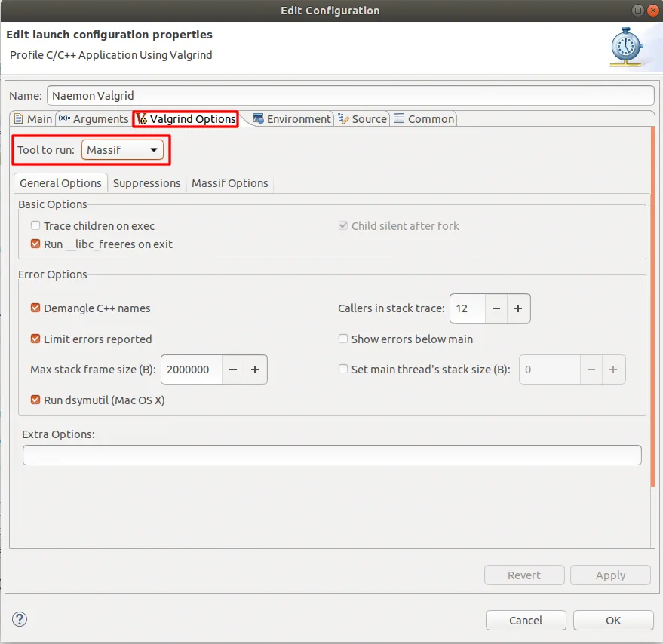This screenshot has height=644, width=663.
Task: Toggle Limit errors reported checkbox
Action: 35,339
